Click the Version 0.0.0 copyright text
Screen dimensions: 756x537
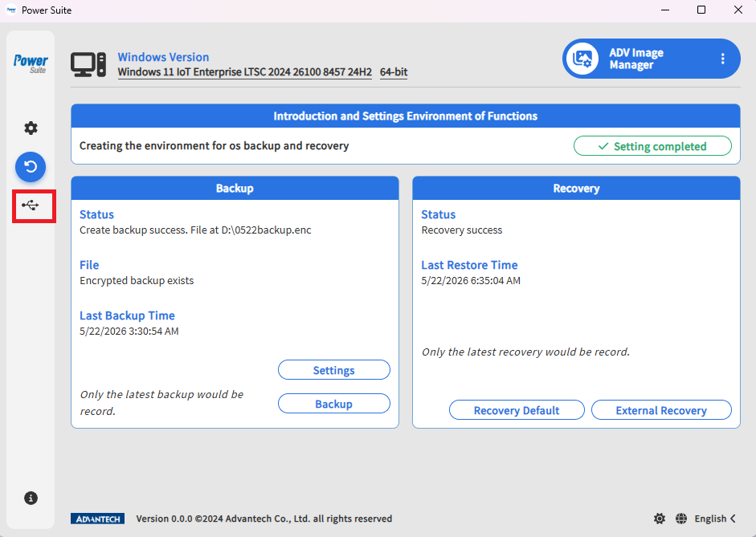264,519
